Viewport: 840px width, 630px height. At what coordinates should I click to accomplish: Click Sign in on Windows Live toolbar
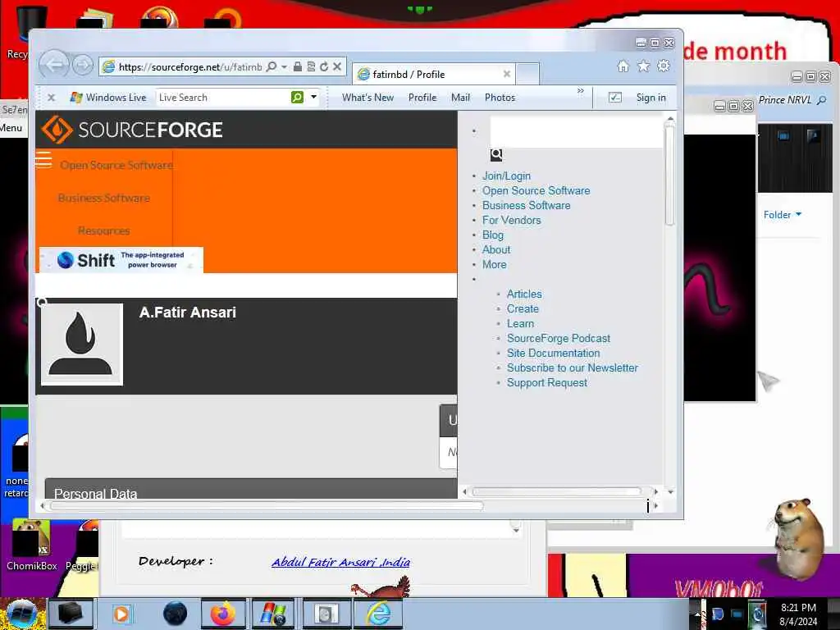pyautogui.click(x=651, y=98)
